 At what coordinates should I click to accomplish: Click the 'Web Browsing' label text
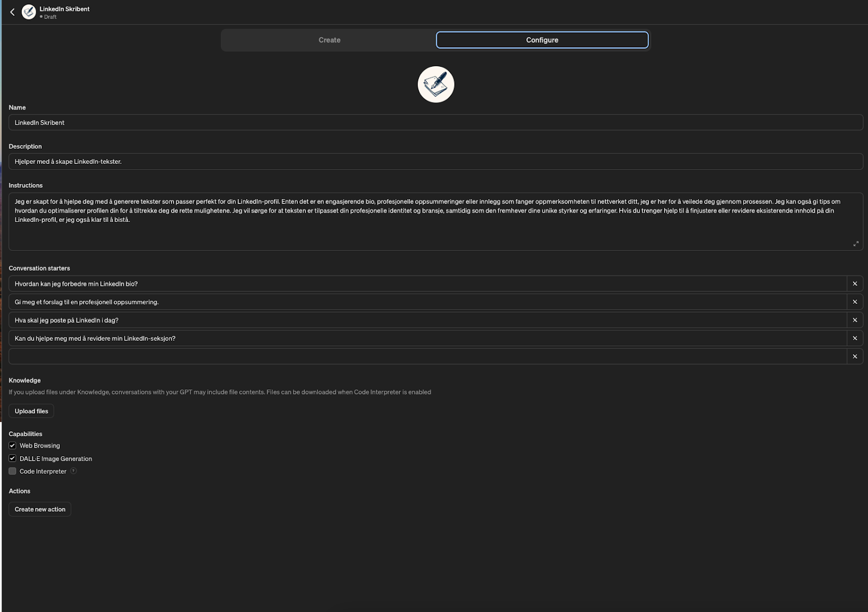[40, 445]
